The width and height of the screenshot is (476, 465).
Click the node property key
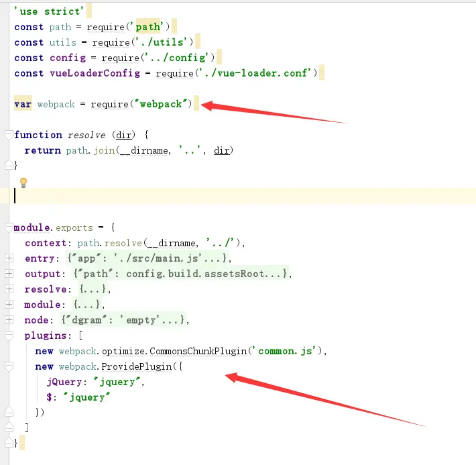(x=36, y=320)
